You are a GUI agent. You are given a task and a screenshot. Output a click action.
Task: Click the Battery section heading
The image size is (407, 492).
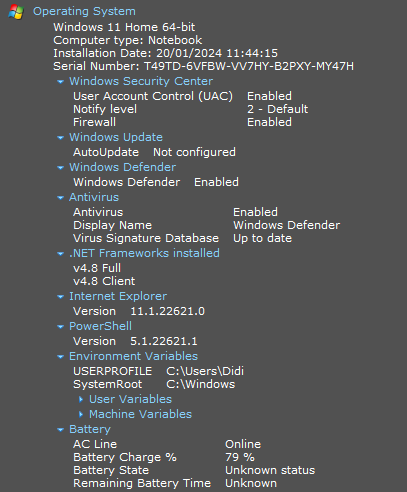pos(90,429)
